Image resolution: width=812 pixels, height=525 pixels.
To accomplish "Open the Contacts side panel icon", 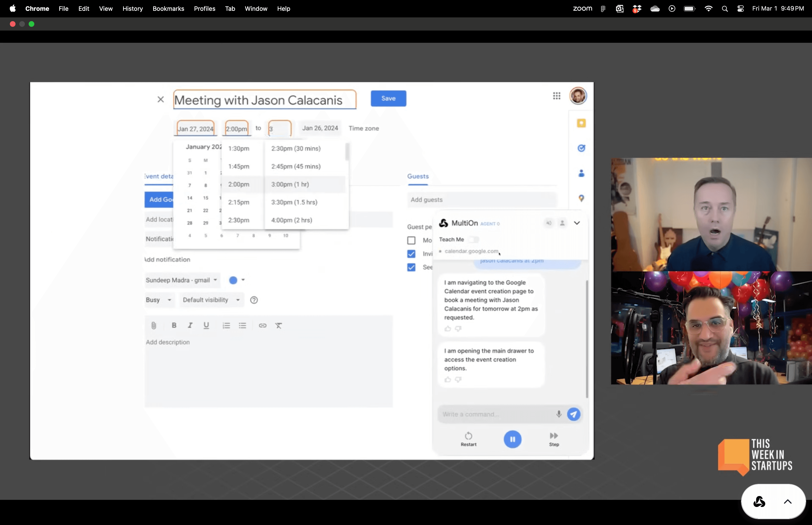I will coord(581,173).
